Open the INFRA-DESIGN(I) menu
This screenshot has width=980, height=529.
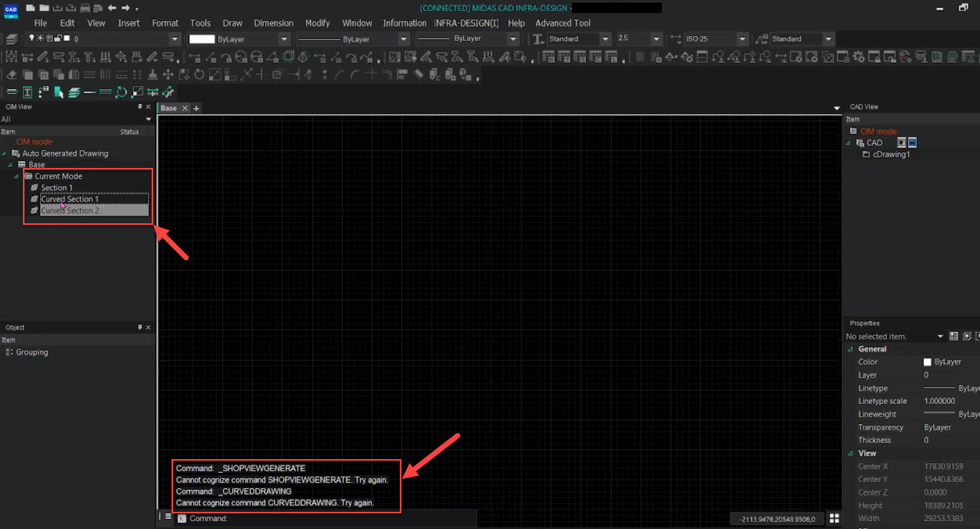466,23
